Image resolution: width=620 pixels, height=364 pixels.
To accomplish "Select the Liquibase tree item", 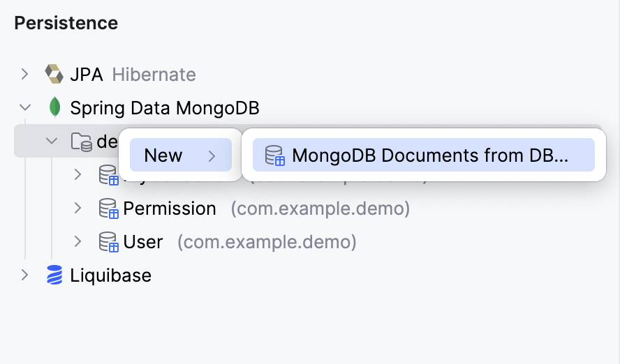I will pyautogui.click(x=110, y=275).
